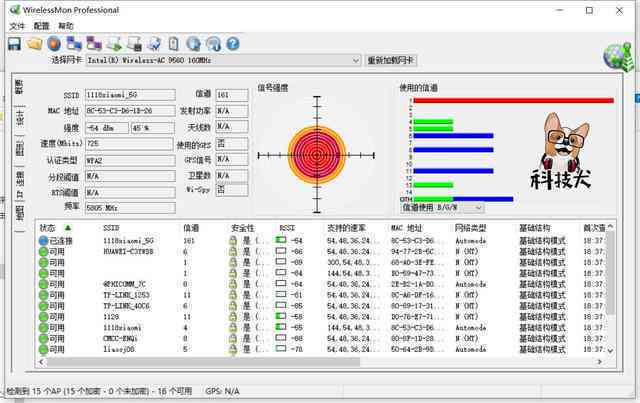
Task: Click the lock icon in liuzj08 row
Action: 233,349
